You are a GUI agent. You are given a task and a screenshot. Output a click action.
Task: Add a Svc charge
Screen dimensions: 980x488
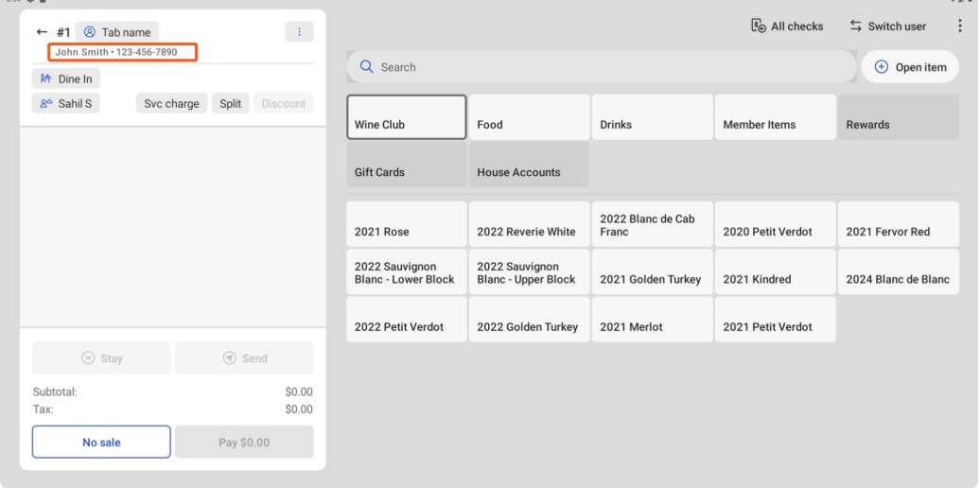(172, 104)
